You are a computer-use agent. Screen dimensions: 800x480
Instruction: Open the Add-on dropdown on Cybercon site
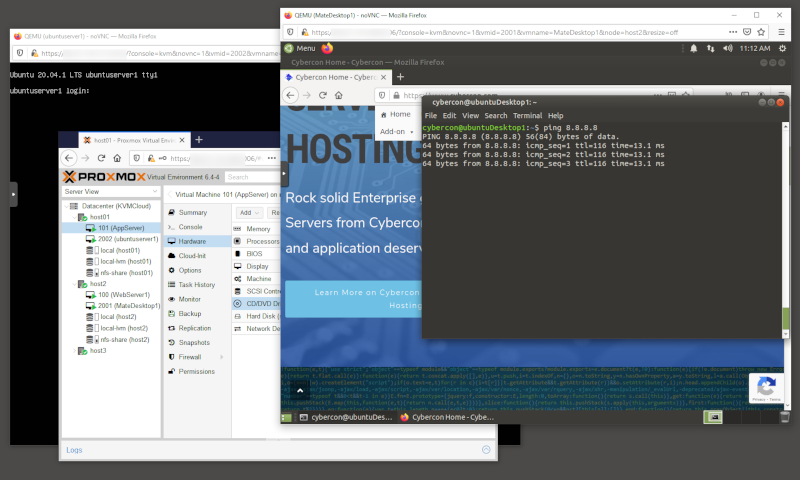(x=396, y=132)
